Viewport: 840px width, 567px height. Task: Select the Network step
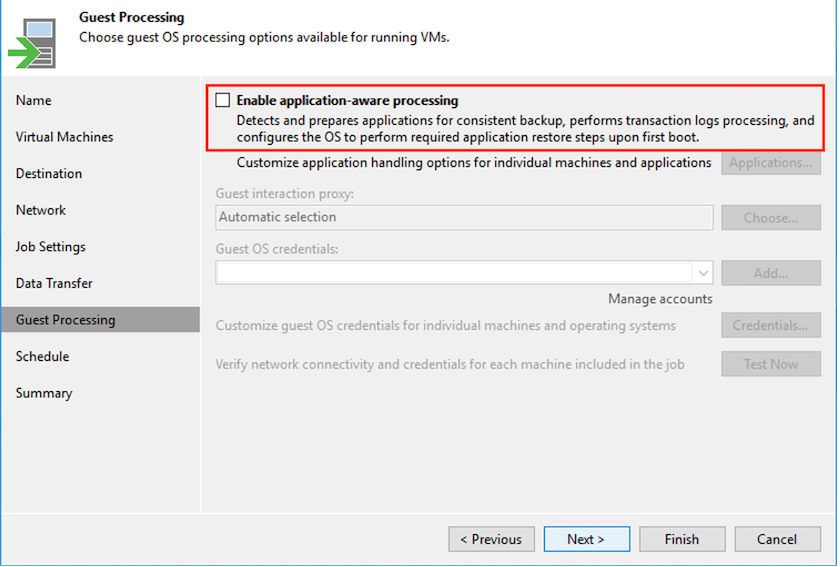tap(41, 210)
